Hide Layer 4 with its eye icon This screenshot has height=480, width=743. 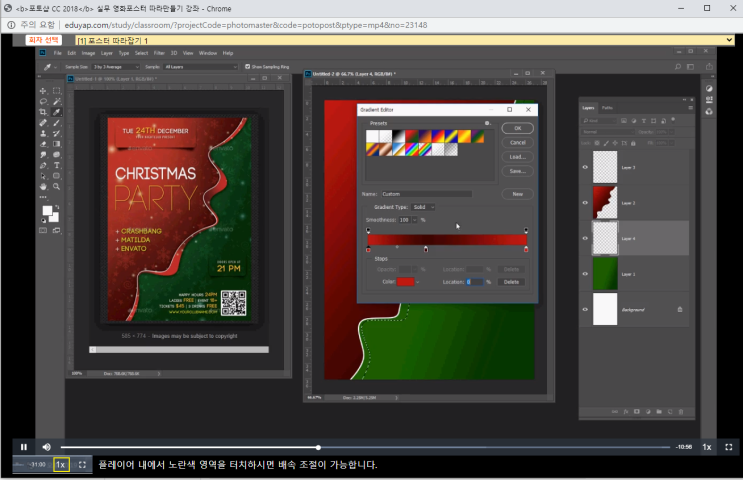585,238
